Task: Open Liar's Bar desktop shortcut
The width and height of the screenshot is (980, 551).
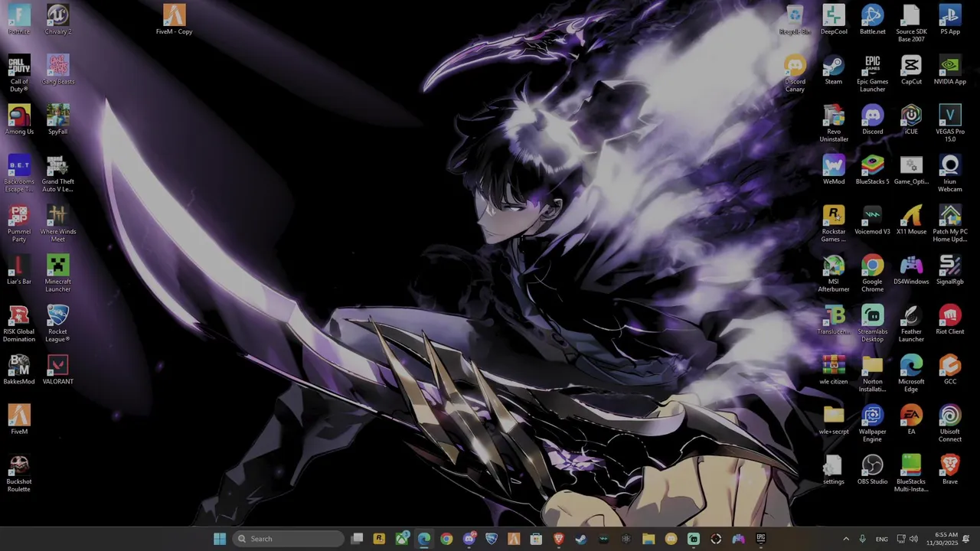Action: tap(19, 269)
